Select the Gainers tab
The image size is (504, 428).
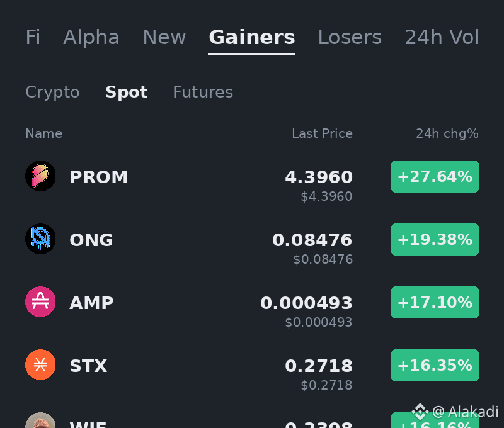click(251, 37)
